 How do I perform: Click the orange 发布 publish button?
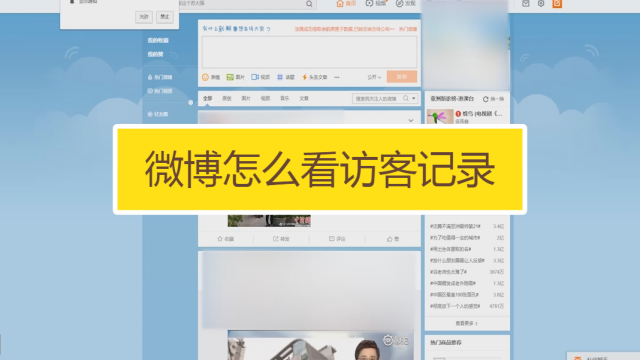click(402, 77)
